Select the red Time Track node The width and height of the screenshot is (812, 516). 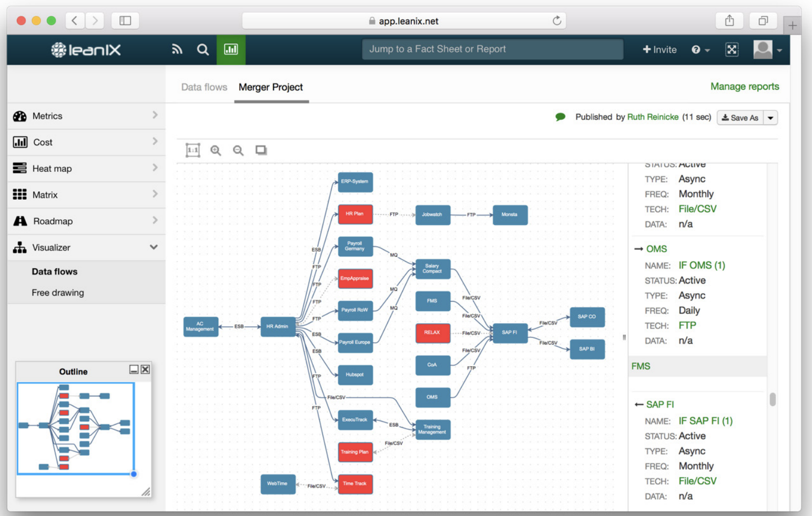[355, 484]
